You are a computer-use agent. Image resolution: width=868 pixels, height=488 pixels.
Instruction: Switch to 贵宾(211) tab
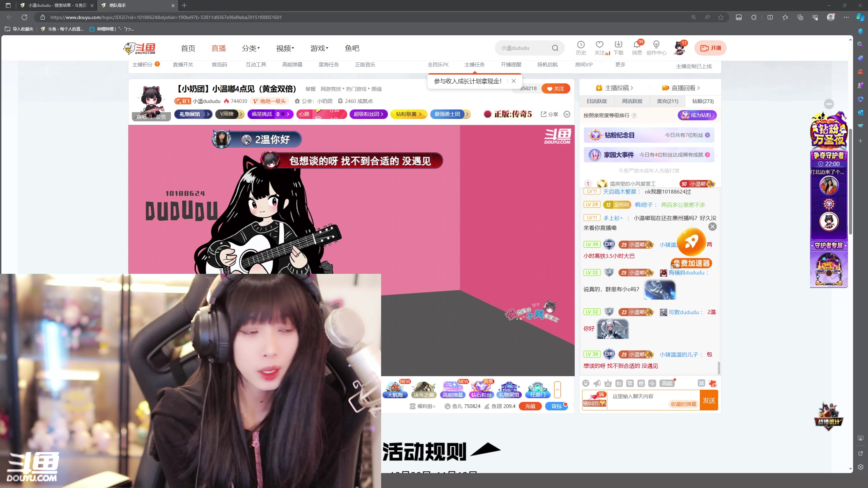[667, 101]
